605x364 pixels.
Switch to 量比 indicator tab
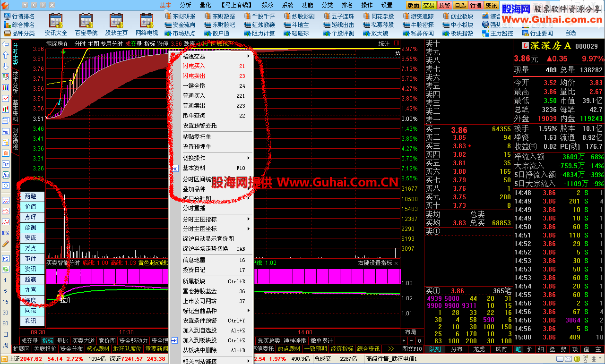tap(62, 340)
